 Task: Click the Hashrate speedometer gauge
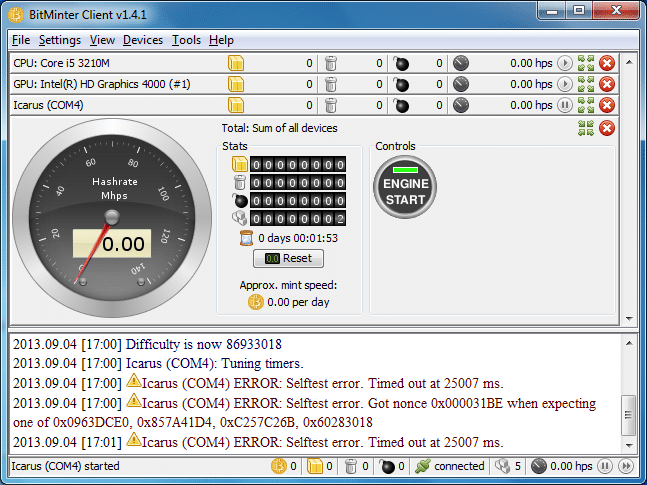coord(112,218)
